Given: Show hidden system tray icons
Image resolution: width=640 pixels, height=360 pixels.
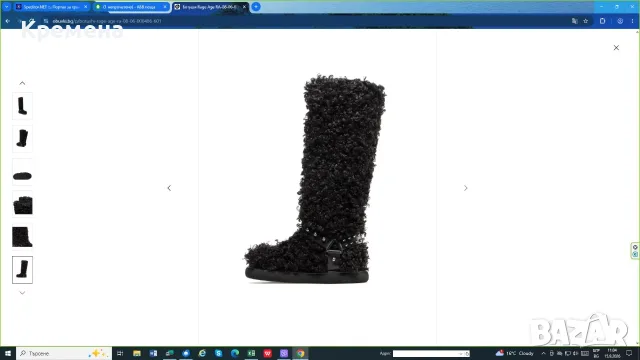Looking at the screenshot, I should [x=543, y=353].
